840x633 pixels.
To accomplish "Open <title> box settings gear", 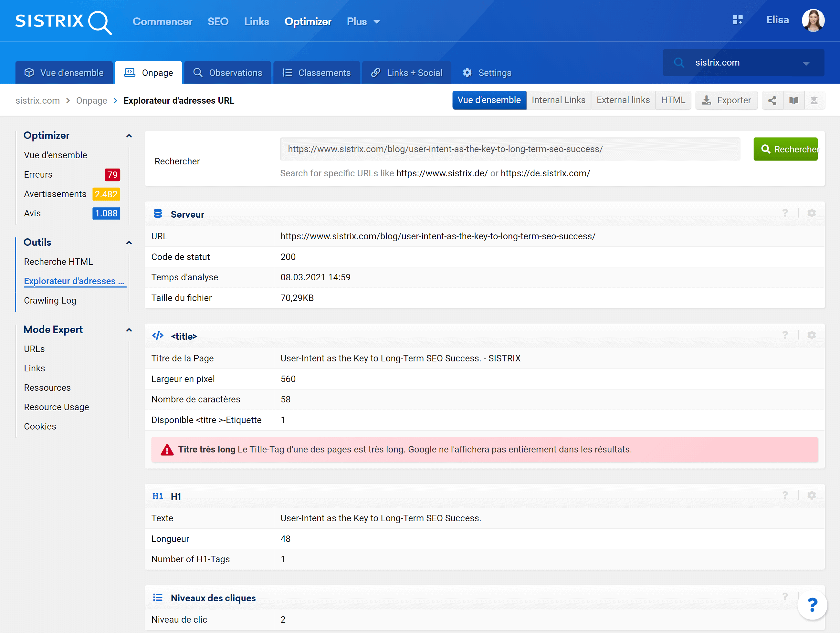I will pyautogui.click(x=812, y=335).
